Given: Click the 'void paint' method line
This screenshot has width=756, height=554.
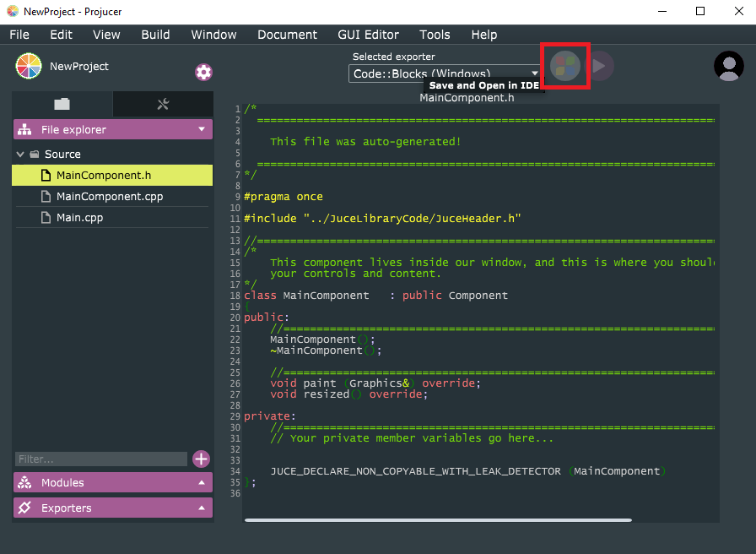Looking at the screenshot, I should (375, 383).
